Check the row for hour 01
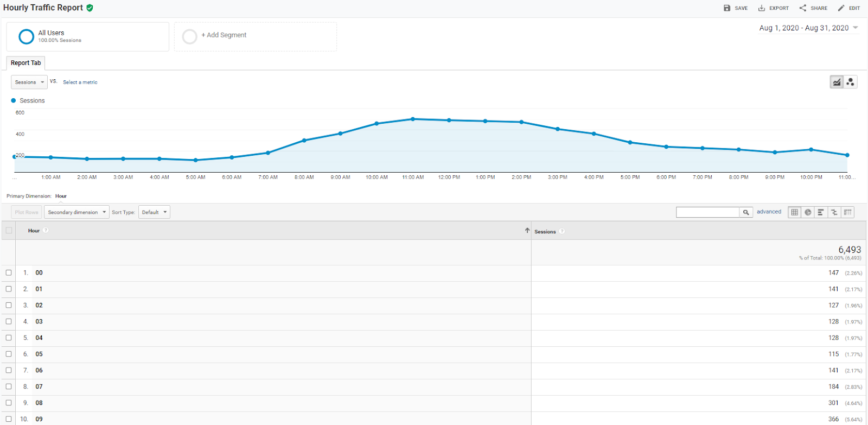Viewport: 868px width, 425px height. click(x=9, y=289)
